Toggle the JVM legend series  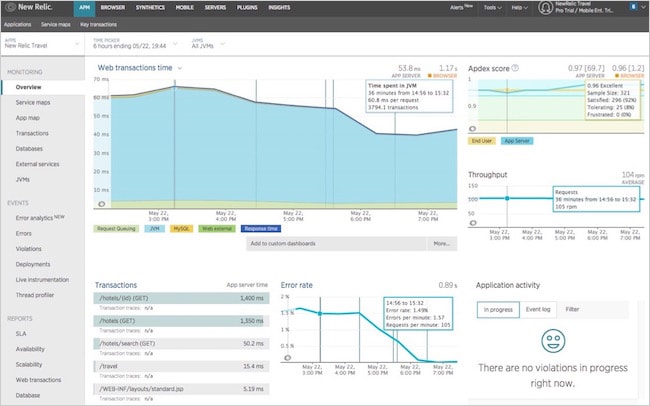[155, 229]
